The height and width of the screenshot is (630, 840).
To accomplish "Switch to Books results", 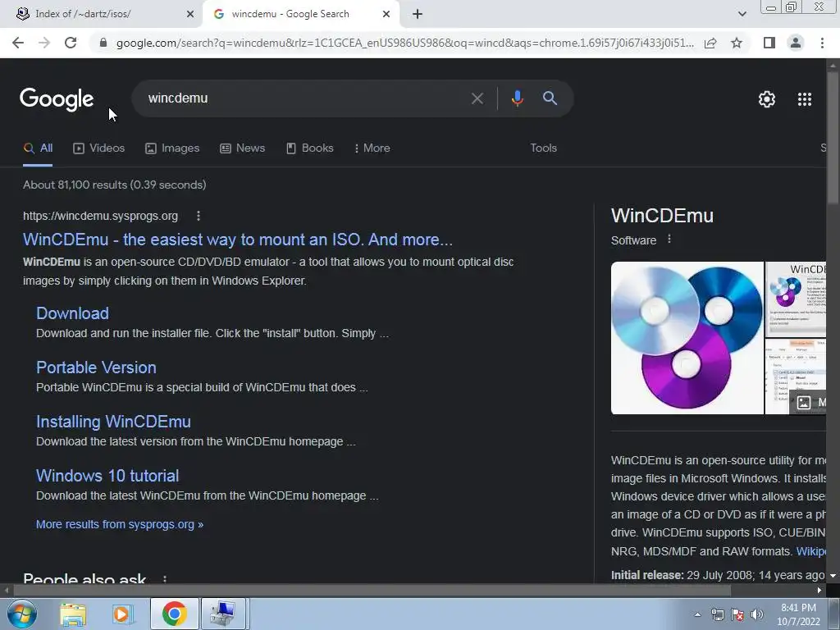I will 309,148.
